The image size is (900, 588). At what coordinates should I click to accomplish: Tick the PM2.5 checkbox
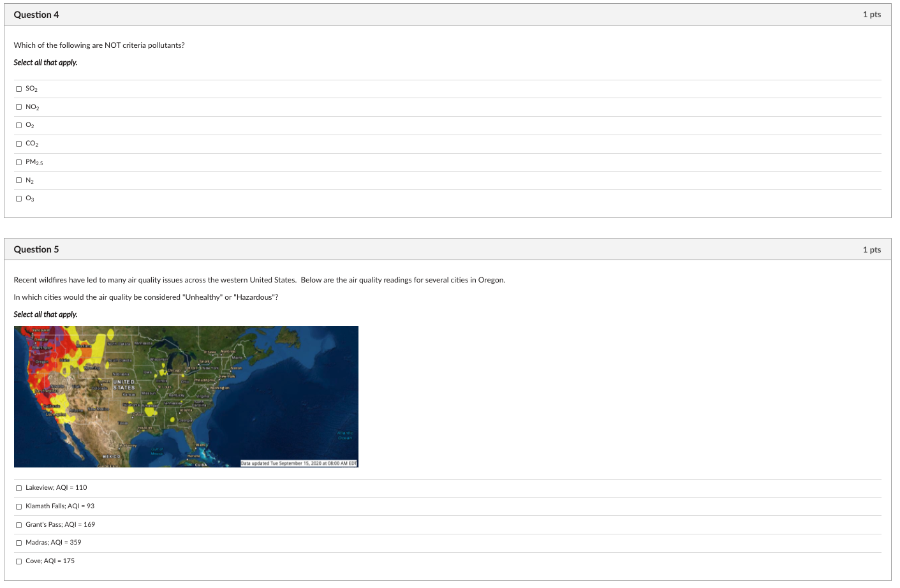coord(19,162)
